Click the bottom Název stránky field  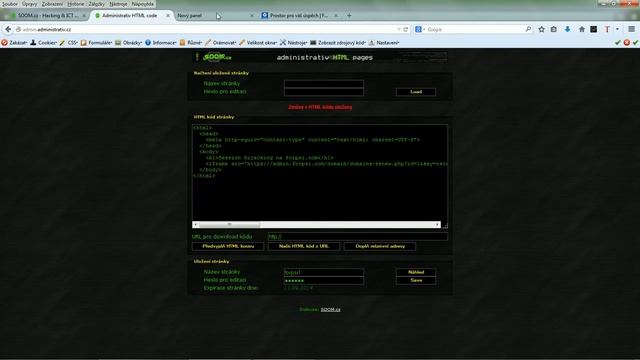coord(324,272)
